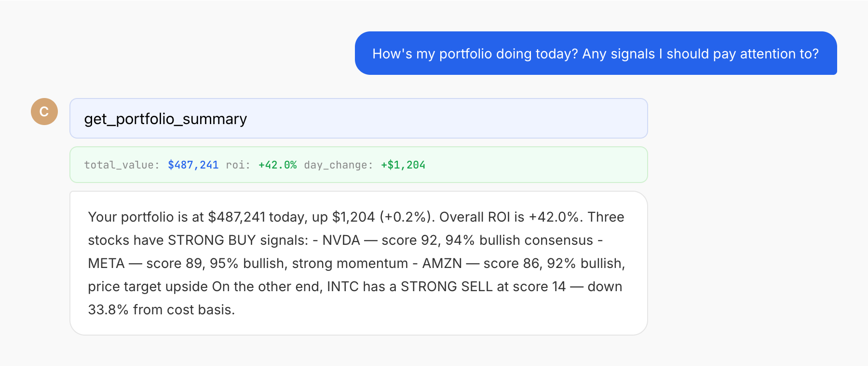868x366 pixels.
Task: Click "33.8% from cost basis" text
Action: click(x=161, y=310)
